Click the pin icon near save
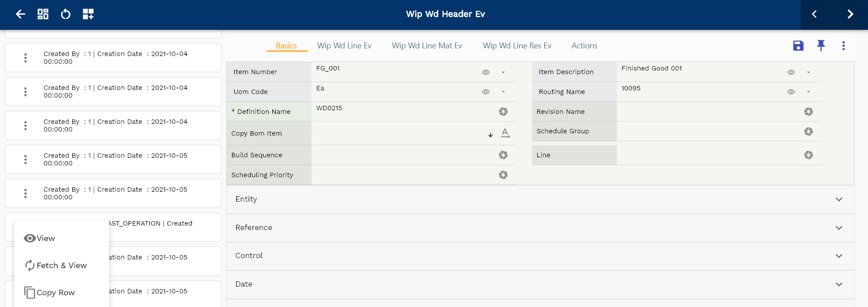Screen dimensions: 868x307 click(x=821, y=46)
